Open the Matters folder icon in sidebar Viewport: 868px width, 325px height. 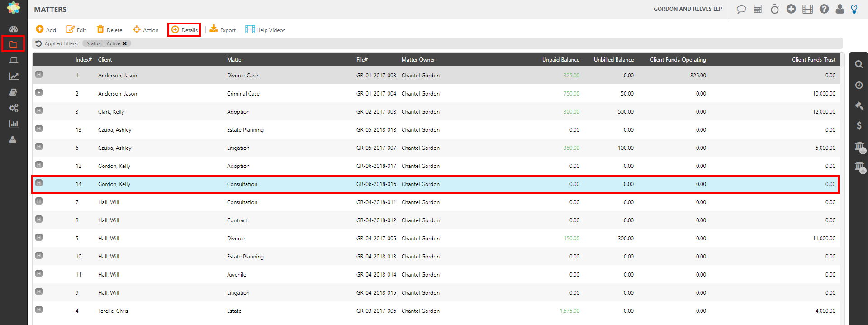[13, 44]
